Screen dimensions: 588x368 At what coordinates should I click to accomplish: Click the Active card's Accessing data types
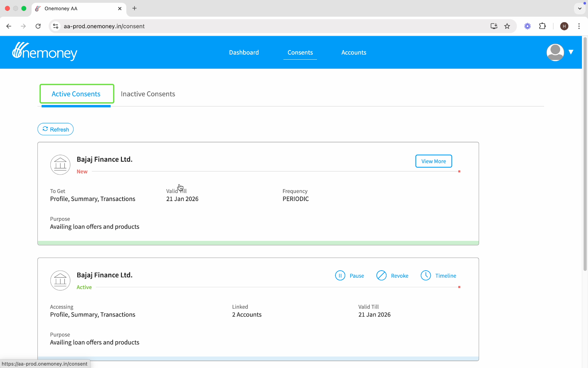pos(93,315)
